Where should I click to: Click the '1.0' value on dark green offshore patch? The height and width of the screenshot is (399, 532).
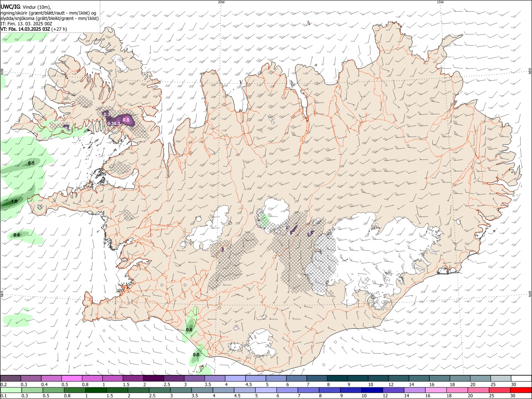pyautogui.click(x=14, y=201)
